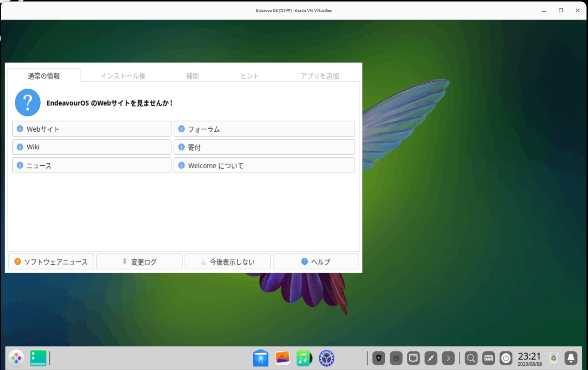Open the trash bin icon in the dock

pos(554,358)
